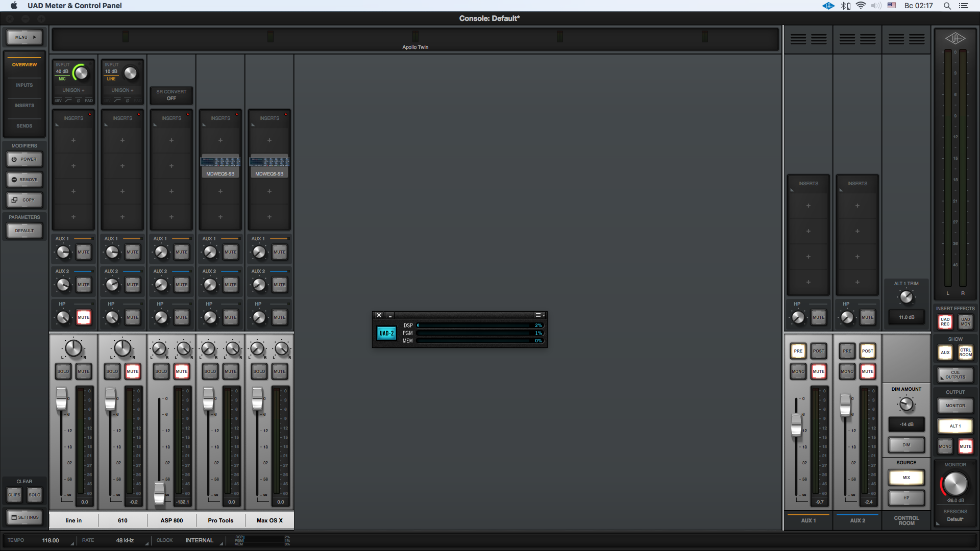
Task: Solo the line in channel
Action: click(x=63, y=371)
